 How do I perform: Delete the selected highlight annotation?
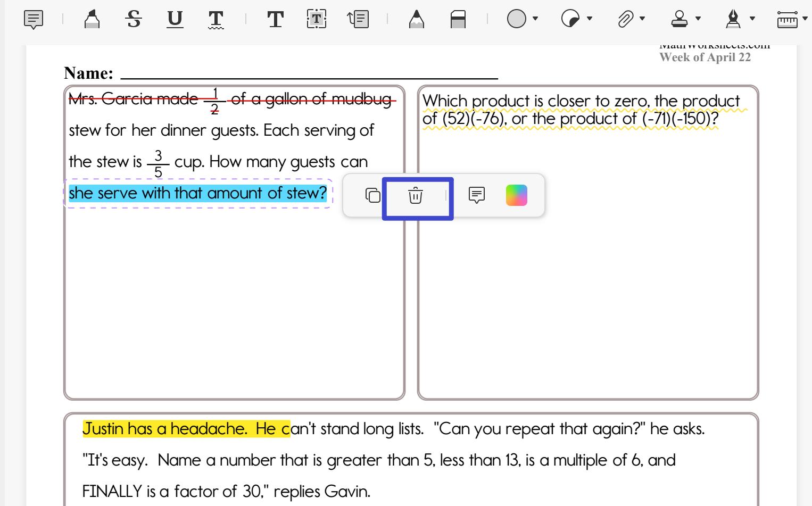click(416, 196)
